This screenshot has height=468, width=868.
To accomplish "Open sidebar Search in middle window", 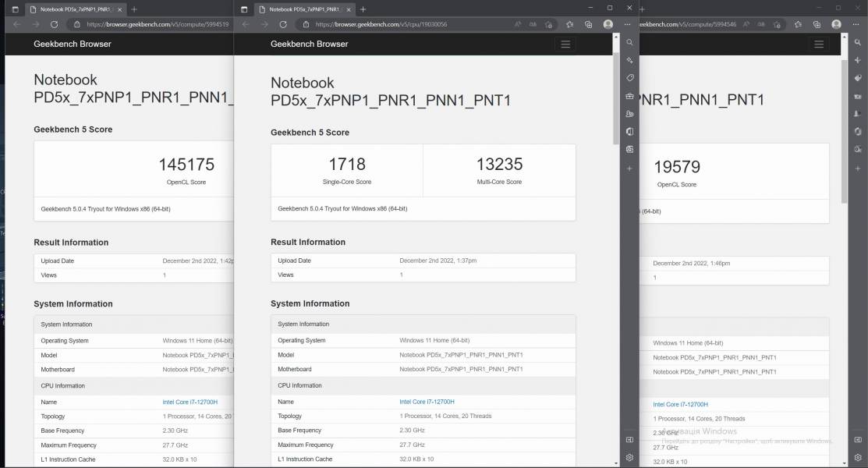I will (629, 42).
